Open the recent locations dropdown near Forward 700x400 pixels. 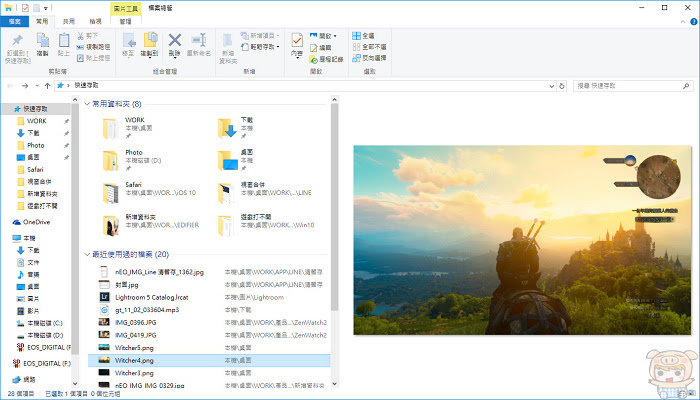click(x=37, y=86)
